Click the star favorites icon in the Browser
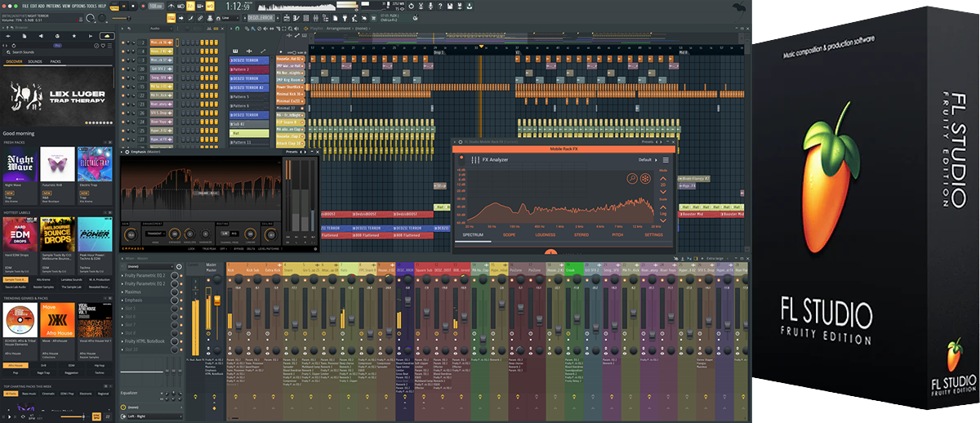This screenshot has height=423, width=980. 73,36
